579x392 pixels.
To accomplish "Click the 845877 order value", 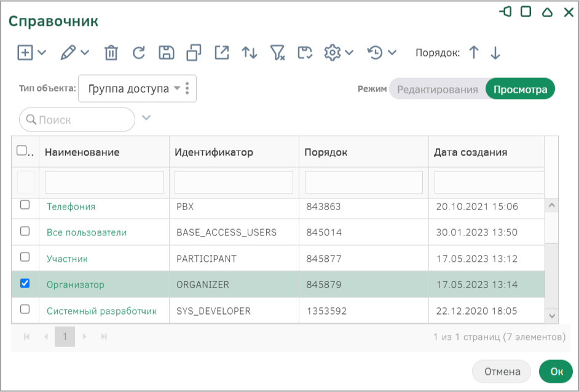I will click(x=324, y=259).
